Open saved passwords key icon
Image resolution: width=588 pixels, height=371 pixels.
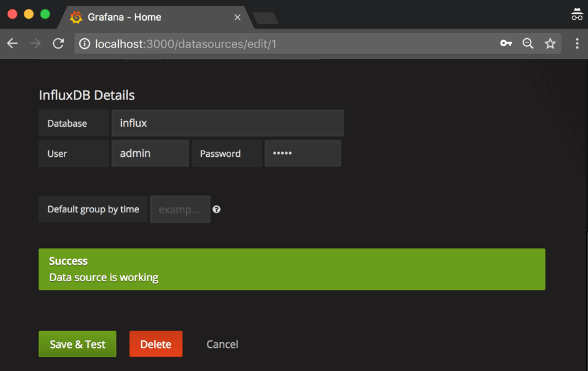pyautogui.click(x=506, y=44)
